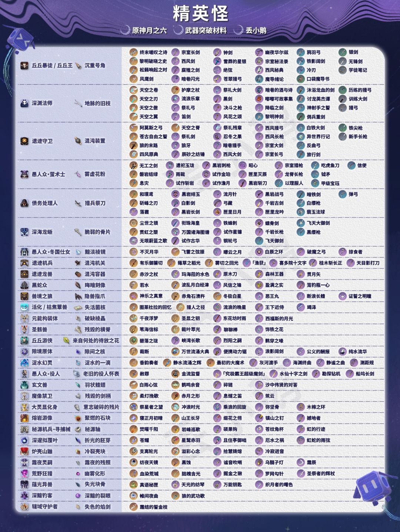Click the 愚人众·萤术士 enemy icon

pos(24,174)
